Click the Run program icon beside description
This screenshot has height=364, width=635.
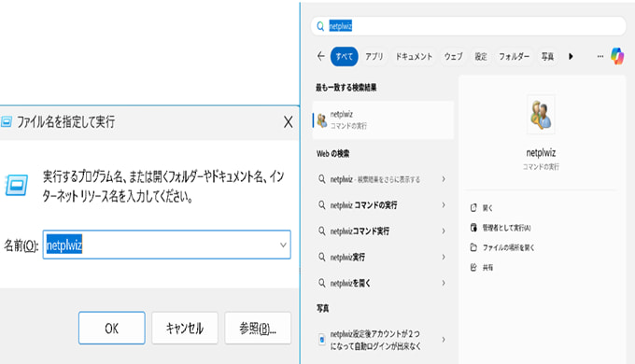(17, 186)
